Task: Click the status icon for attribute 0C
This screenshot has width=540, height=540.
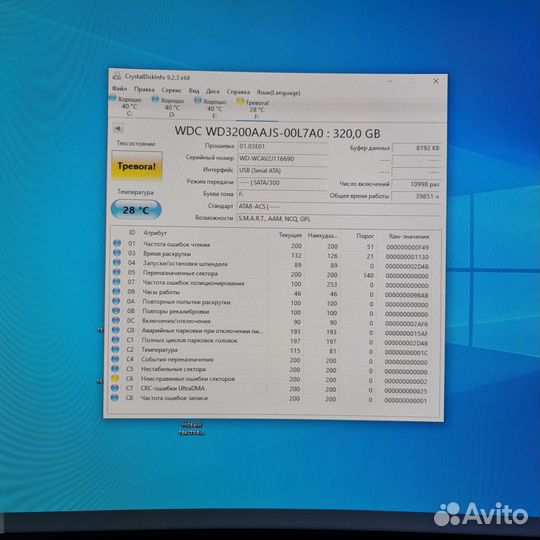Action: coord(116,320)
